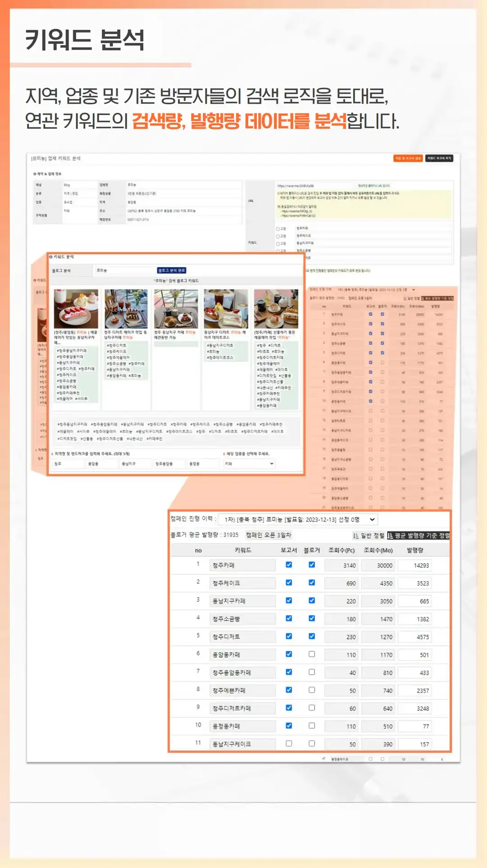Click the 조회수(Pc) column header
This screenshot has width=487, height=868.
341,550
